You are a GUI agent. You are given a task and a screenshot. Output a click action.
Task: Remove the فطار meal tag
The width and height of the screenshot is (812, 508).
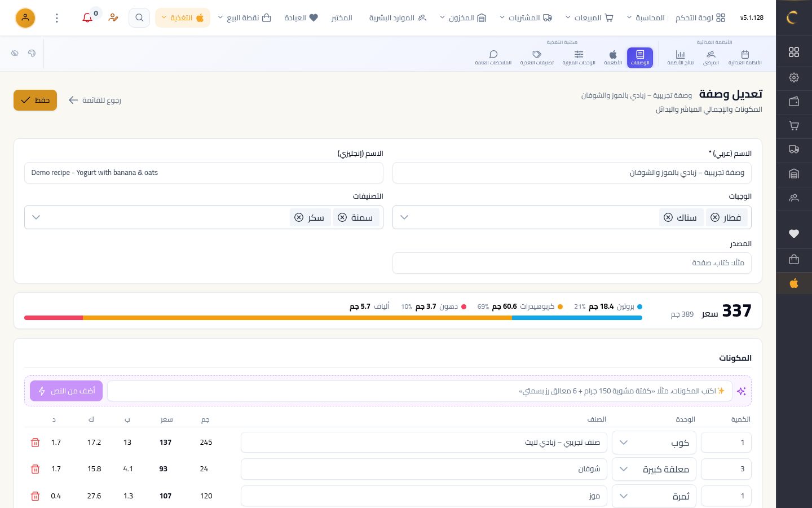(x=715, y=218)
